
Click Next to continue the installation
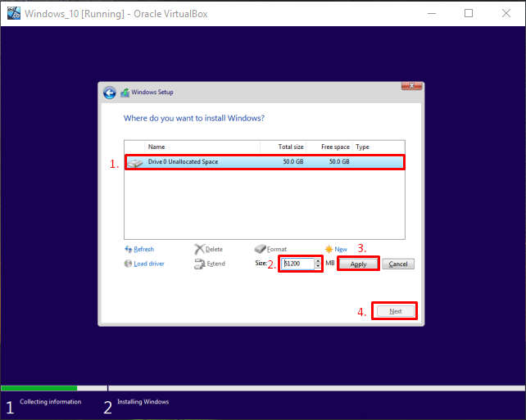395,311
